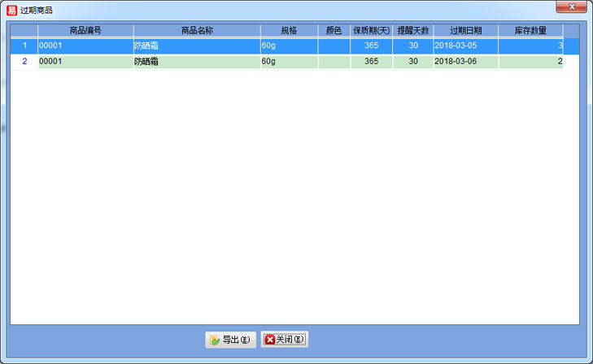The width and height of the screenshot is (593, 364).
Task: Select the 2018-03-05 expiry date cell
Action: tap(465, 45)
